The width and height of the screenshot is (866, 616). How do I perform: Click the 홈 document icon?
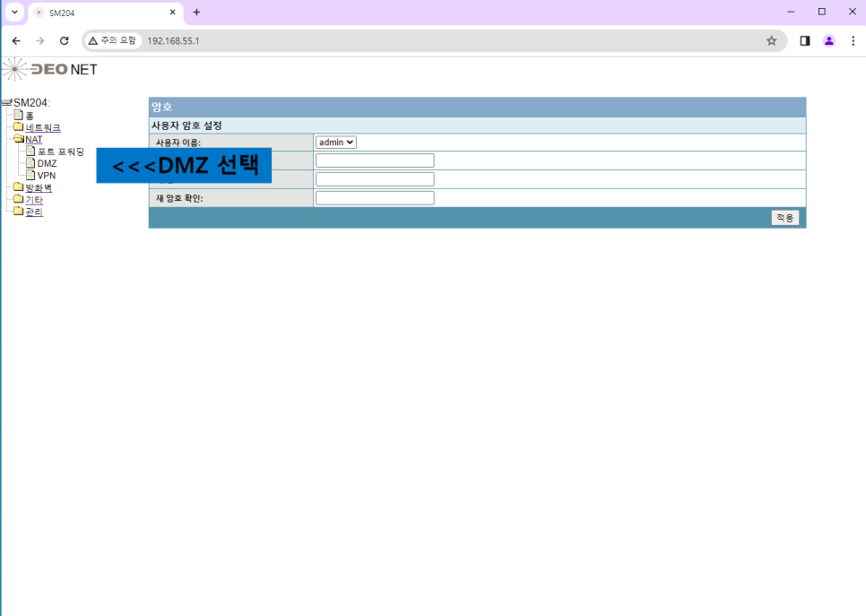(18, 115)
